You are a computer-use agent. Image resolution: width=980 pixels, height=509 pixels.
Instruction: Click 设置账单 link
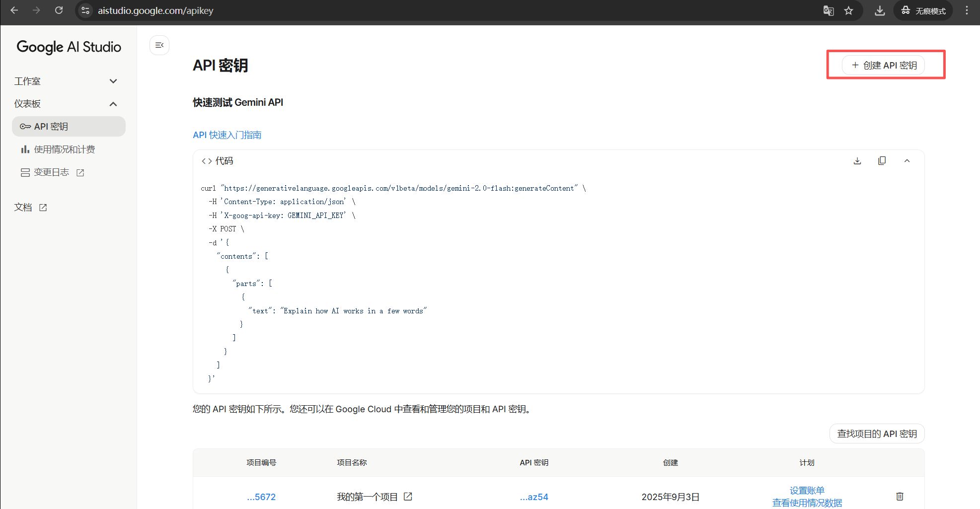click(x=807, y=491)
